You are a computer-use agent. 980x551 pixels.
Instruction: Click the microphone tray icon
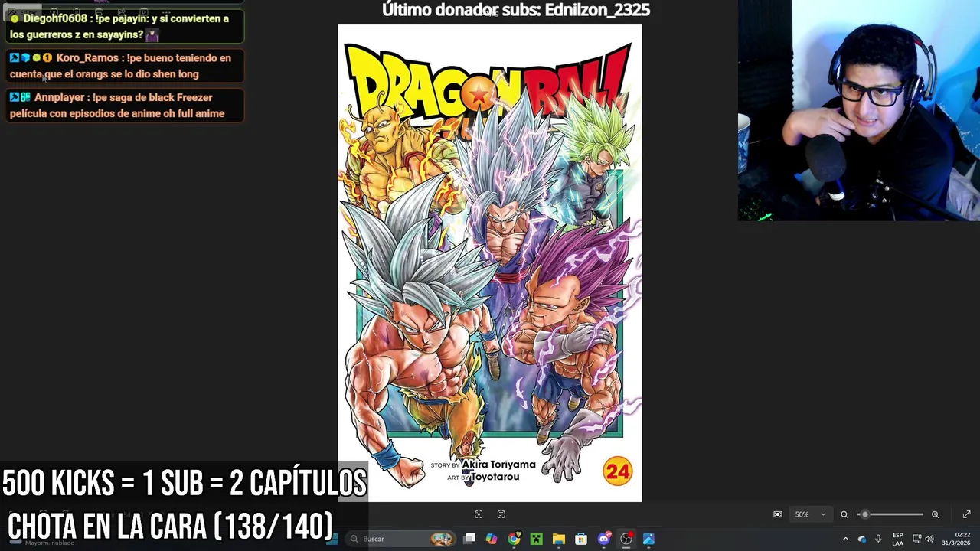pos(878,539)
